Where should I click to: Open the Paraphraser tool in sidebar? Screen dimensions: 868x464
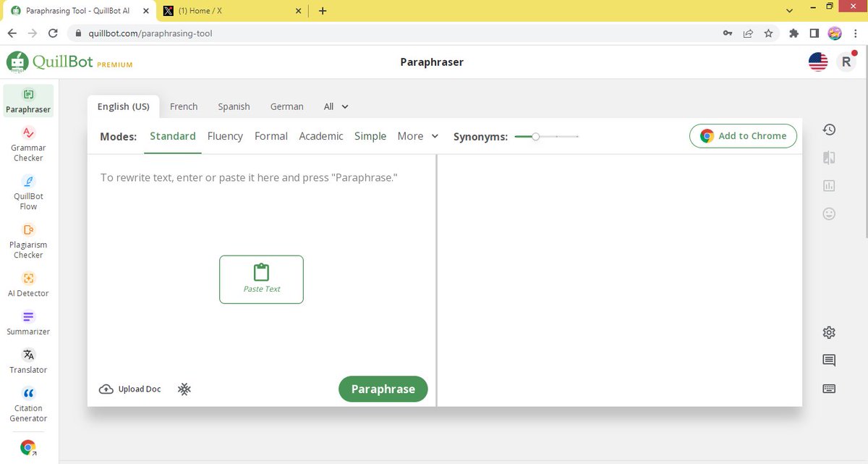tap(28, 101)
